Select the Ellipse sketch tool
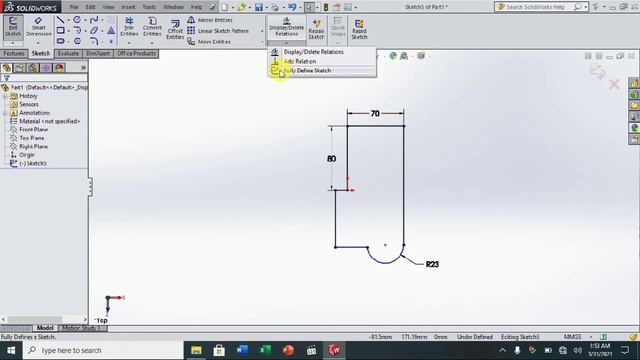Screen dimensions: 640x360 [x=94, y=31]
